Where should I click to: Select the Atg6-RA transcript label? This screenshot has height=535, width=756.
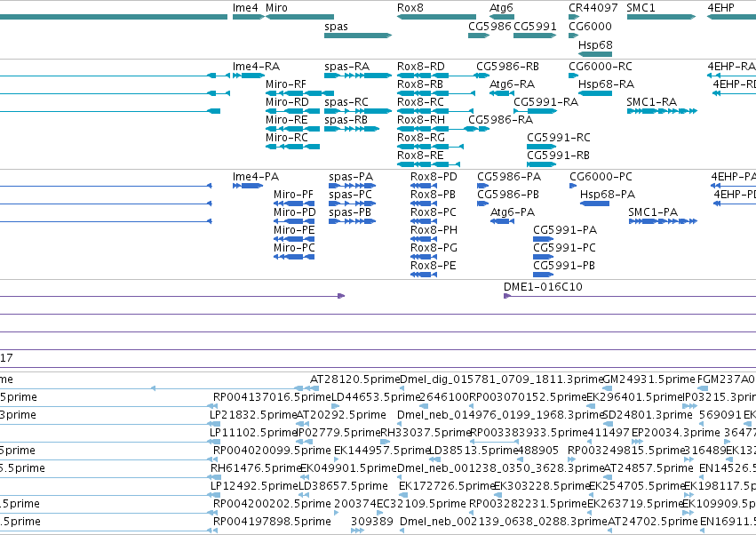pyautogui.click(x=512, y=85)
